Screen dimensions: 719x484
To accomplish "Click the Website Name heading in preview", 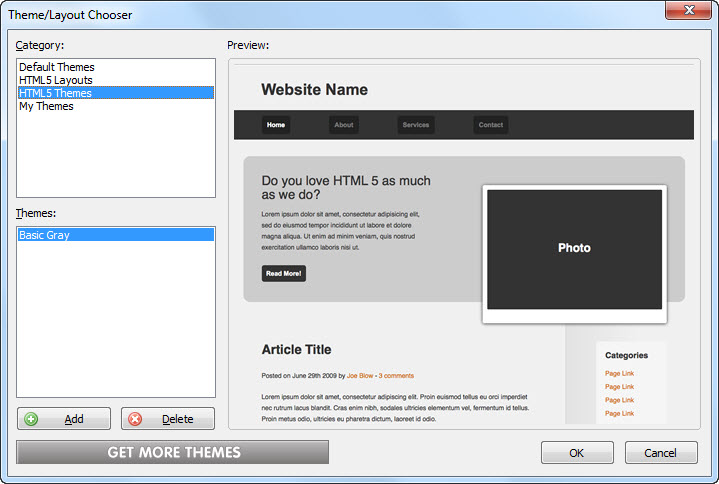I will (314, 90).
